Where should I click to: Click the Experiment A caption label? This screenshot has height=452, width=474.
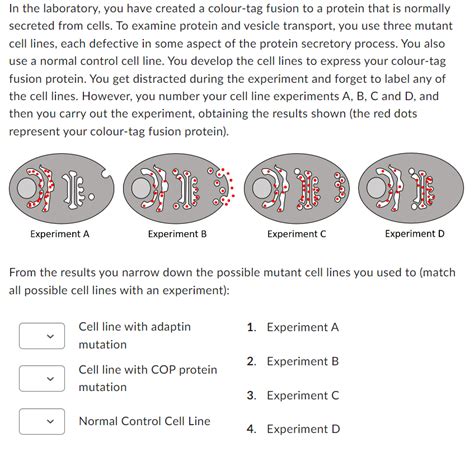[x=60, y=234]
